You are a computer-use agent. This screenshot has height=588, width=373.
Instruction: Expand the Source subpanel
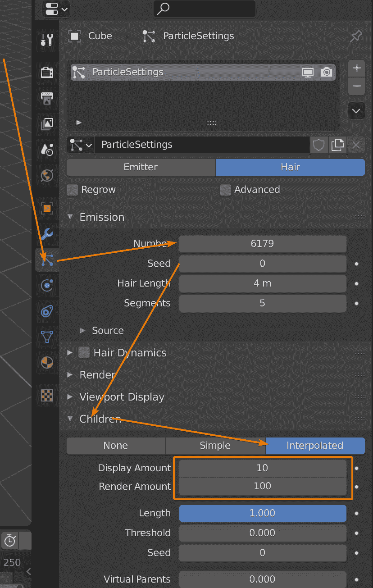point(82,330)
